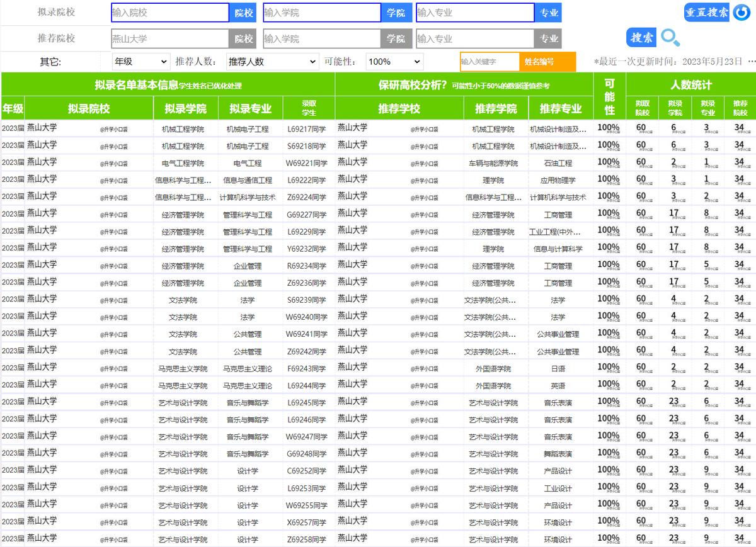The width and height of the screenshot is (756, 547).
Task: Focus the 输入院校 field for 拟录院校
Action: click(169, 13)
